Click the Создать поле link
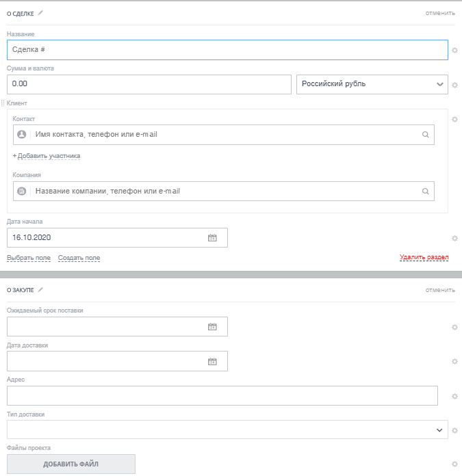Screen dimensions: 462x476 pos(79,258)
